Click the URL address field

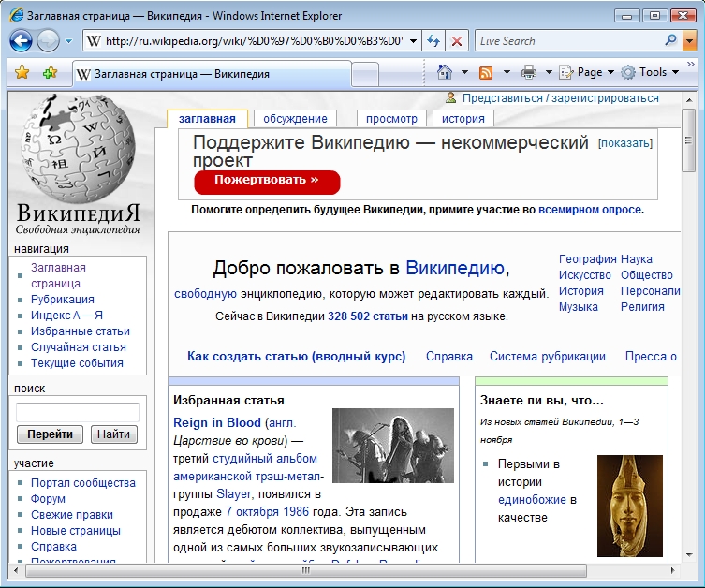[x=254, y=41]
